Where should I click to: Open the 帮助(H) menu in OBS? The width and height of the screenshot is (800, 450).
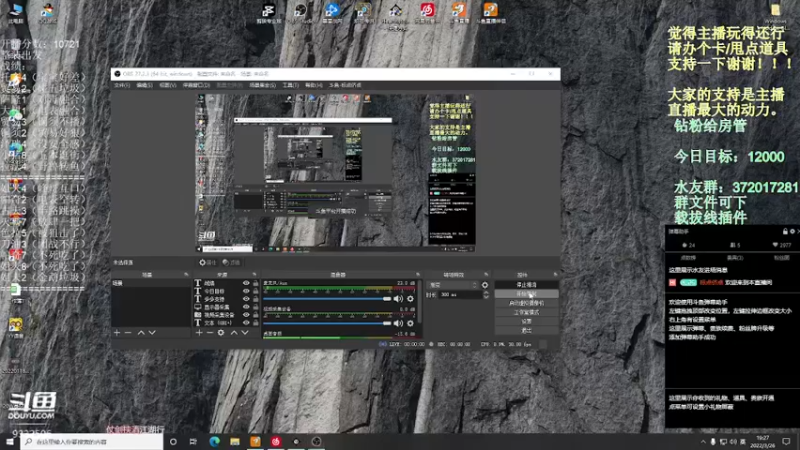[314, 85]
